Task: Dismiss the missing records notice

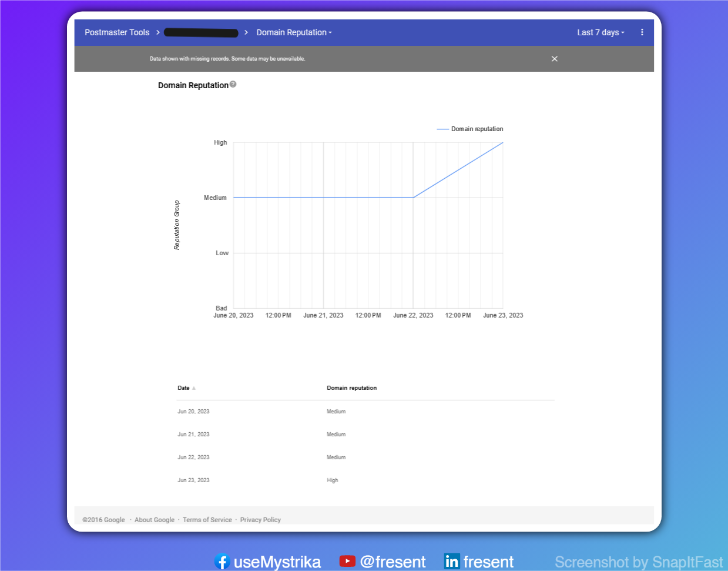Action: (554, 59)
